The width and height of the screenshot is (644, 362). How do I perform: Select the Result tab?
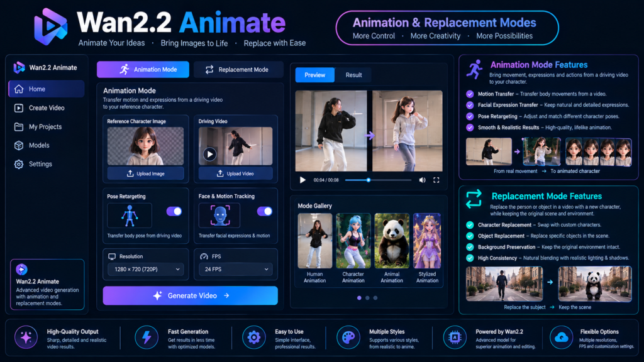[353, 75]
